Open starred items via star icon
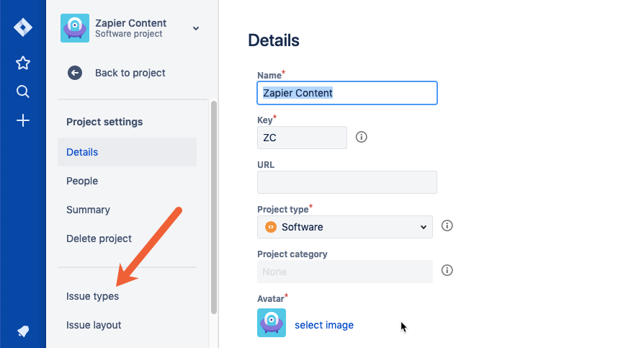Viewport: 644px width, 348px height. point(23,63)
